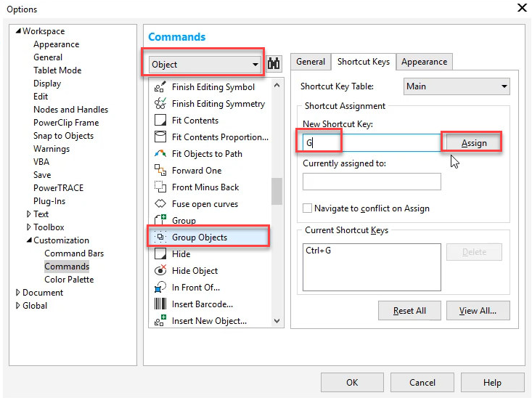
Task: Select Color Palette in the tree
Action: click(x=69, y=280)
